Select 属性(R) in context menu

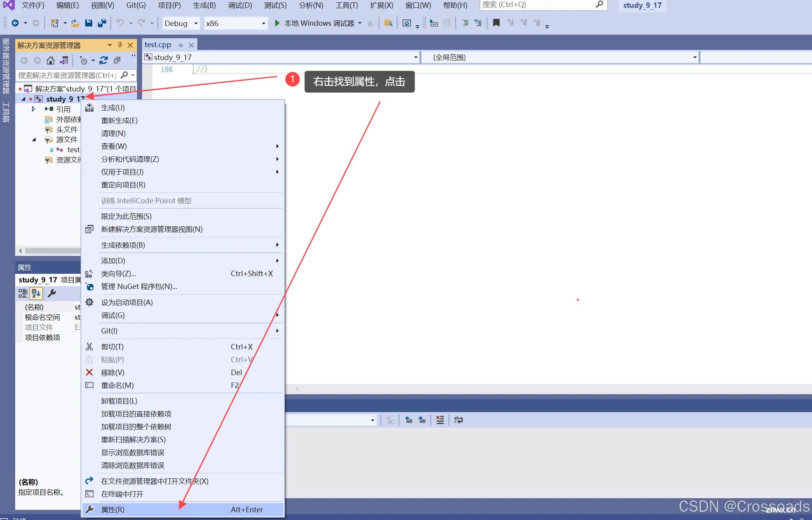pyautogui.click(x=183, y=509)
